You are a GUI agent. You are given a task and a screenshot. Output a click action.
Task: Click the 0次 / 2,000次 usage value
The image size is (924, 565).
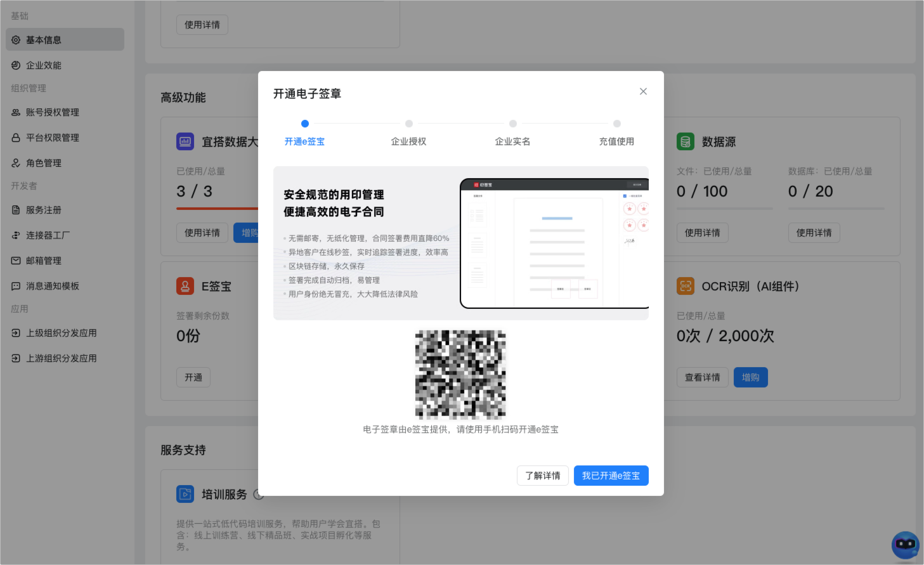(x=726, y=336)
